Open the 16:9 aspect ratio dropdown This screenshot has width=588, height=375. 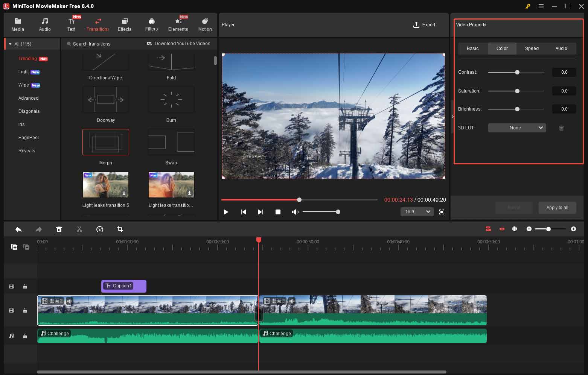tap(417, 211)
